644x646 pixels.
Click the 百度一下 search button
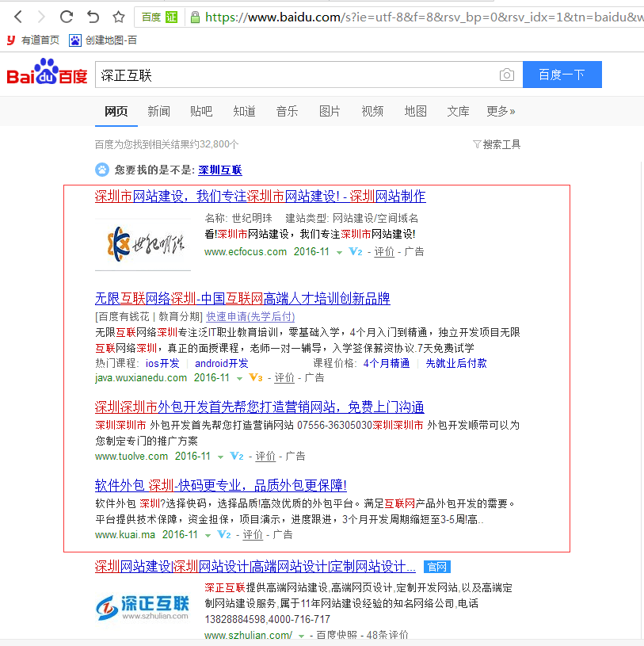click(x=562, y=75)
